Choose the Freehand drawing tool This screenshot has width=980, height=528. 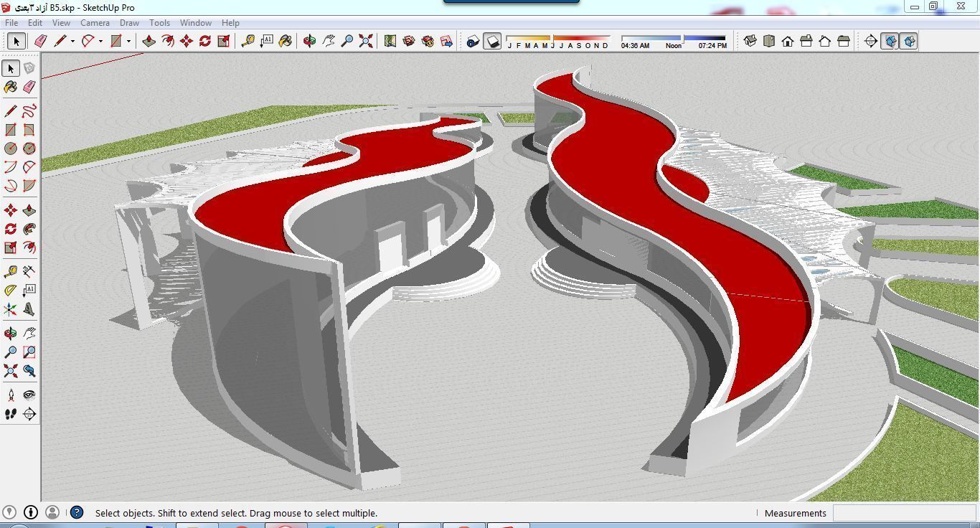[29, 111]
